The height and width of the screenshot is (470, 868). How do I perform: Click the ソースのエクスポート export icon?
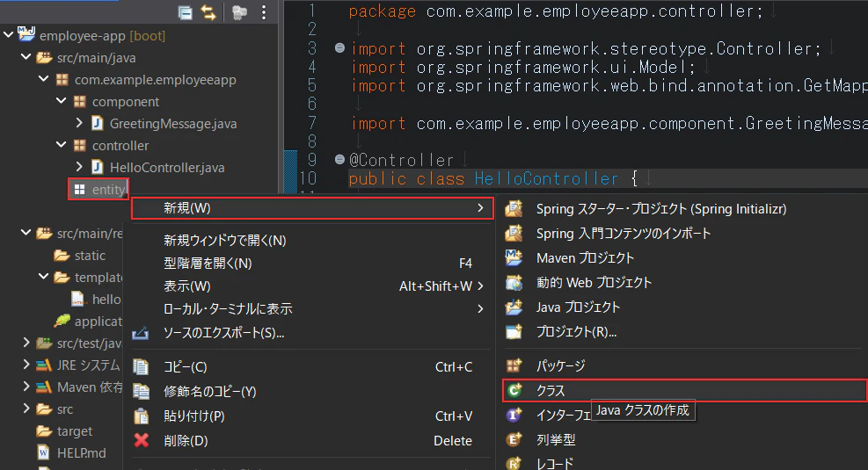[140, 333]
